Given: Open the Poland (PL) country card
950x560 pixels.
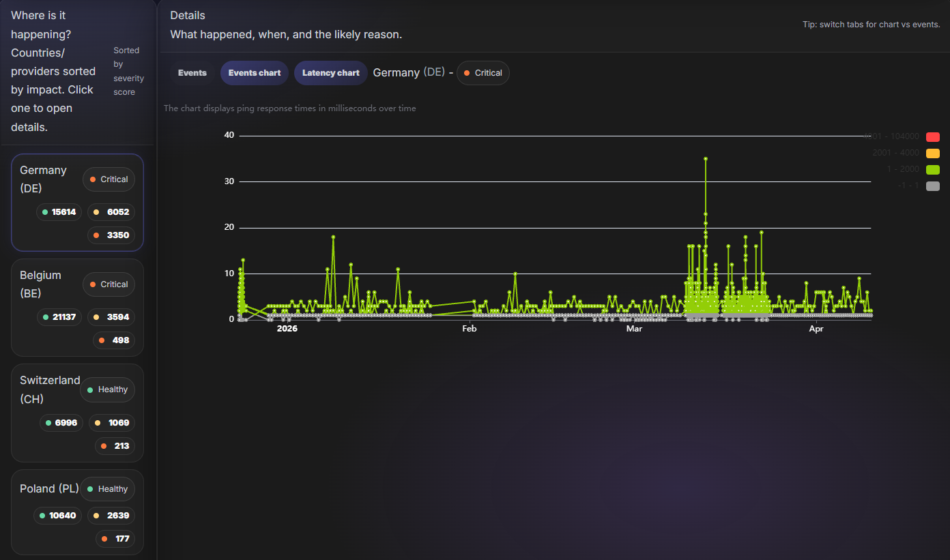Looking at the screenshot, I should click(x=77, y=512).
